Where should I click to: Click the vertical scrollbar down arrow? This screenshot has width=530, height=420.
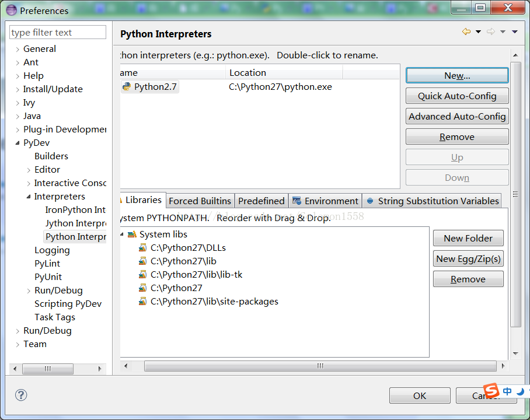tap(515, 353)
